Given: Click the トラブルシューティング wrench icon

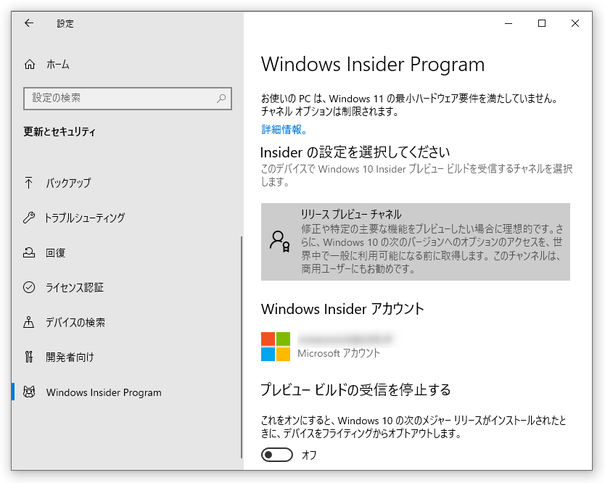Looking at the screenshot, I should [29, 218].
